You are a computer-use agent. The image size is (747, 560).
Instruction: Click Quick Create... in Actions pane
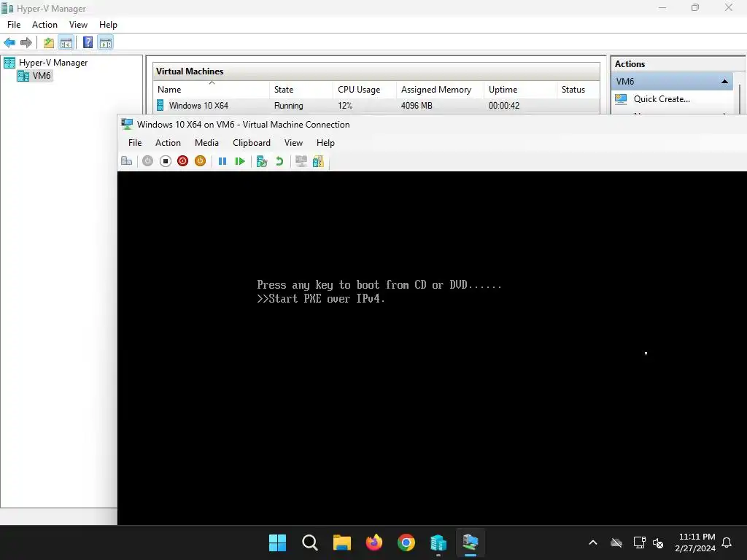click(662, 99)
